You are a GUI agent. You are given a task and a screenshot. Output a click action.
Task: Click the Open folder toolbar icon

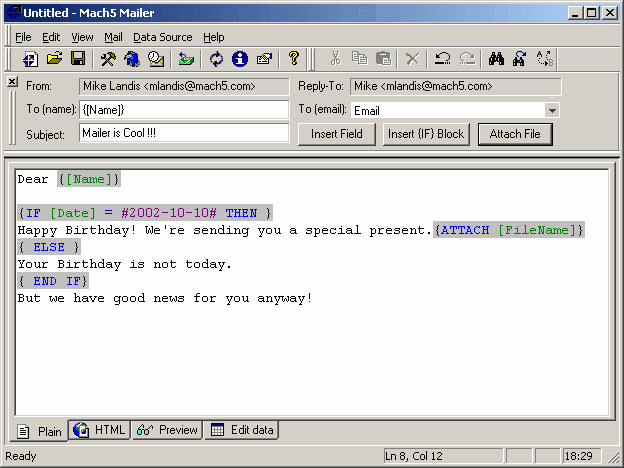point(54,59)
